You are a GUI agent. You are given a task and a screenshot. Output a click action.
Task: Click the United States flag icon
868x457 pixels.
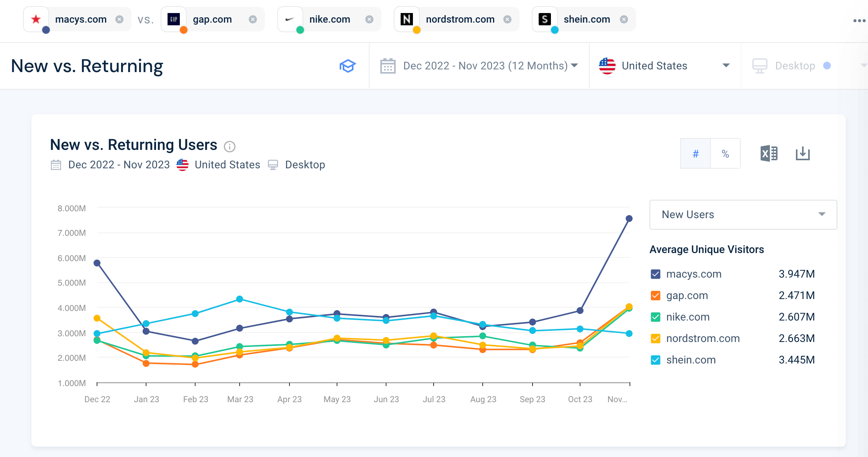coord(607,66)
